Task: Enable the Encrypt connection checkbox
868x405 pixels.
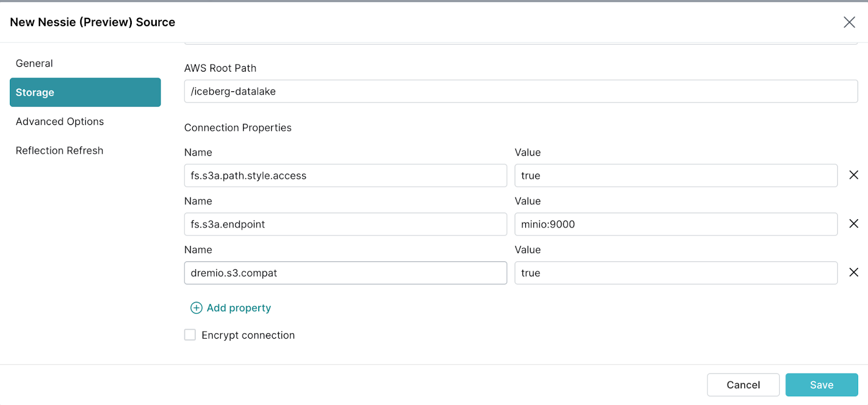Action: pos(190,335)
